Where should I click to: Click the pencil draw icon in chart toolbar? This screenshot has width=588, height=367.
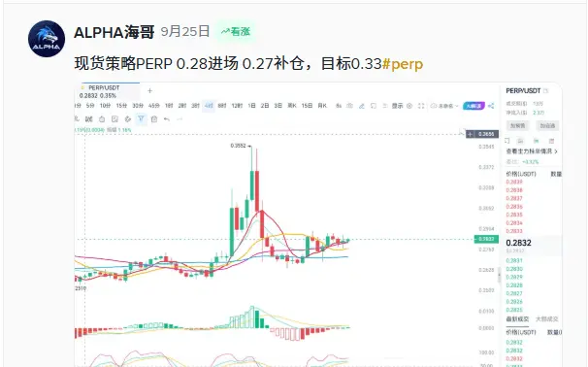click(x=362, y=106)
